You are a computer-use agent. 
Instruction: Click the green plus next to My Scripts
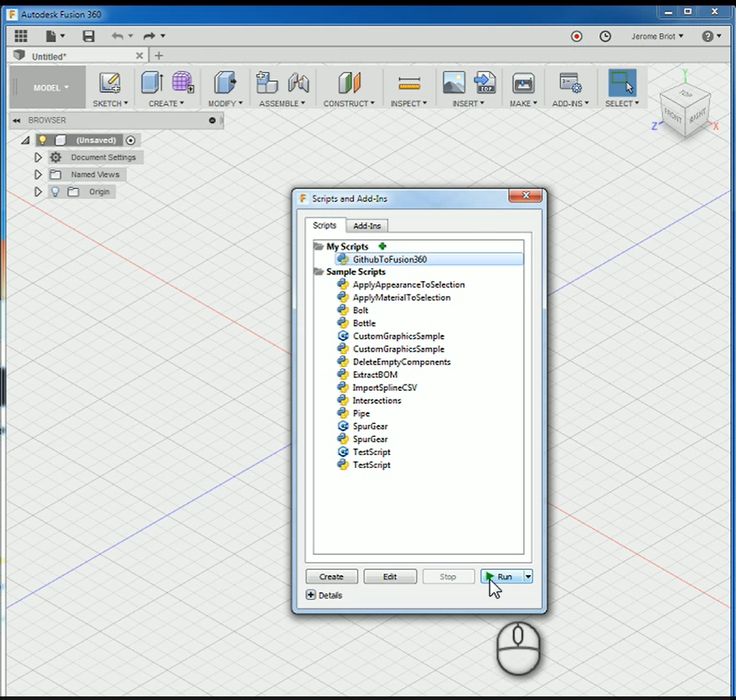(x=383, y=246)
